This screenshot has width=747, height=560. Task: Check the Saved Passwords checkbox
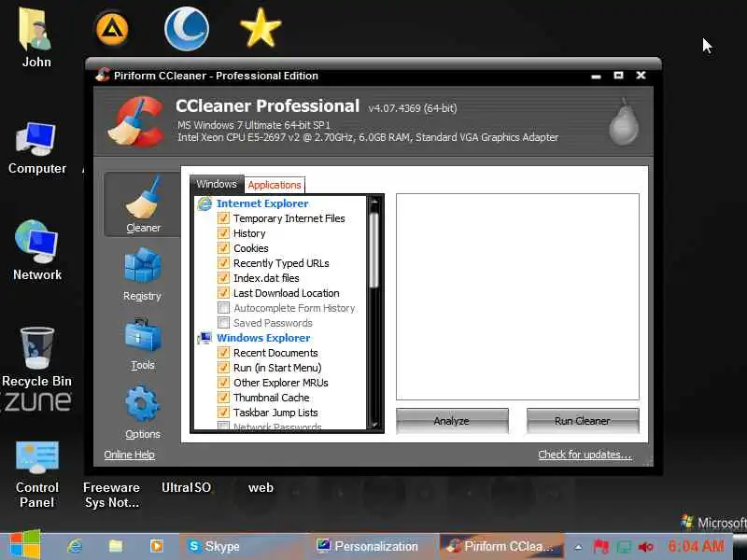(223, 323)
